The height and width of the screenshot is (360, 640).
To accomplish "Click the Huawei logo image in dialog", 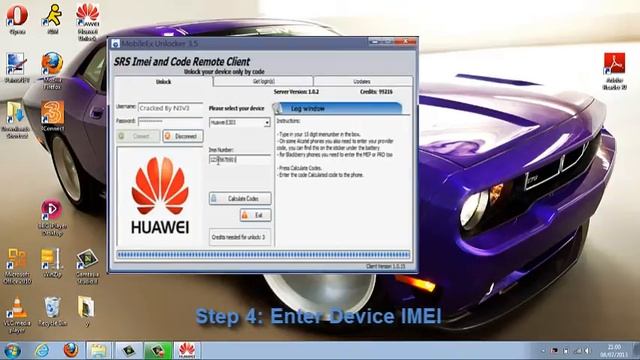I will (x=160, y=196).
